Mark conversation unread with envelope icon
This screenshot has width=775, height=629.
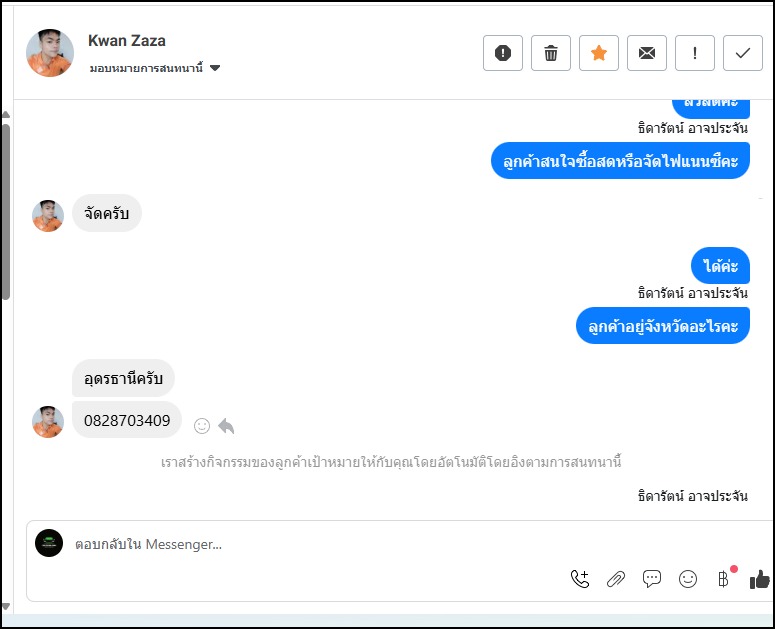(647, 53)
